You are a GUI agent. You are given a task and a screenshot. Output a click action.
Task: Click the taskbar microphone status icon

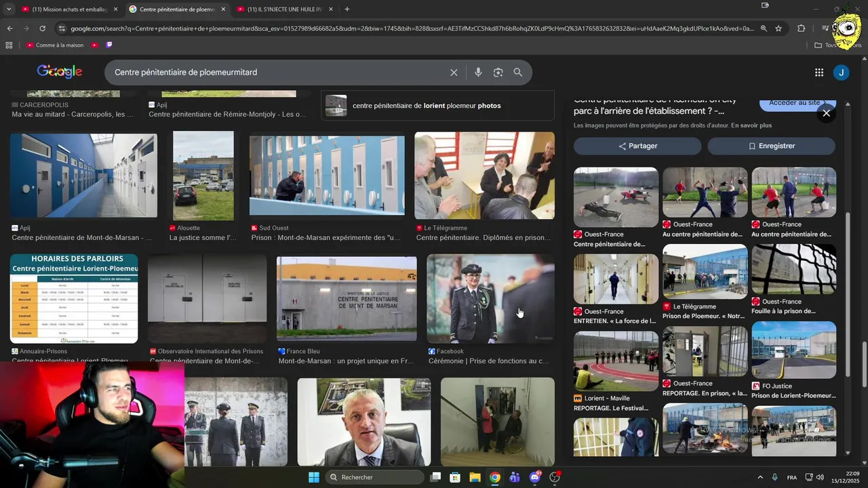(x=774, y=477)
